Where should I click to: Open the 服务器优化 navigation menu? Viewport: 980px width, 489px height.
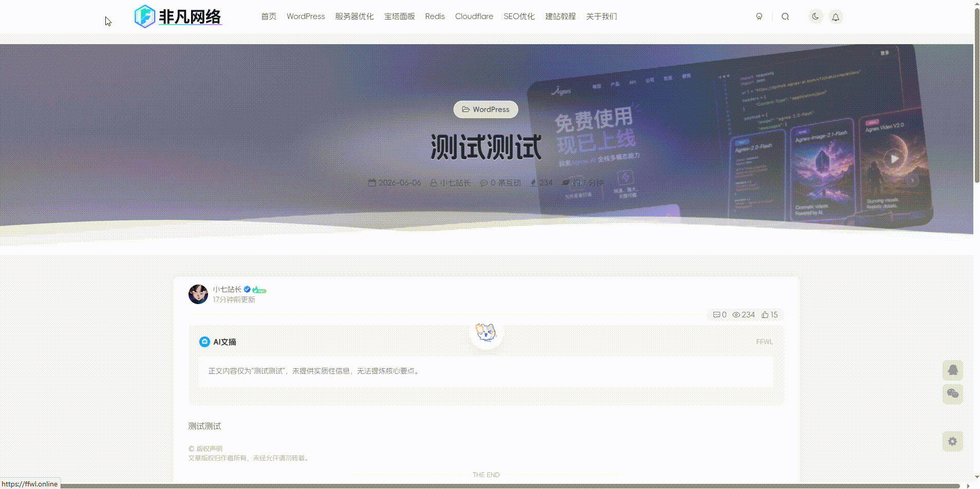354,16
